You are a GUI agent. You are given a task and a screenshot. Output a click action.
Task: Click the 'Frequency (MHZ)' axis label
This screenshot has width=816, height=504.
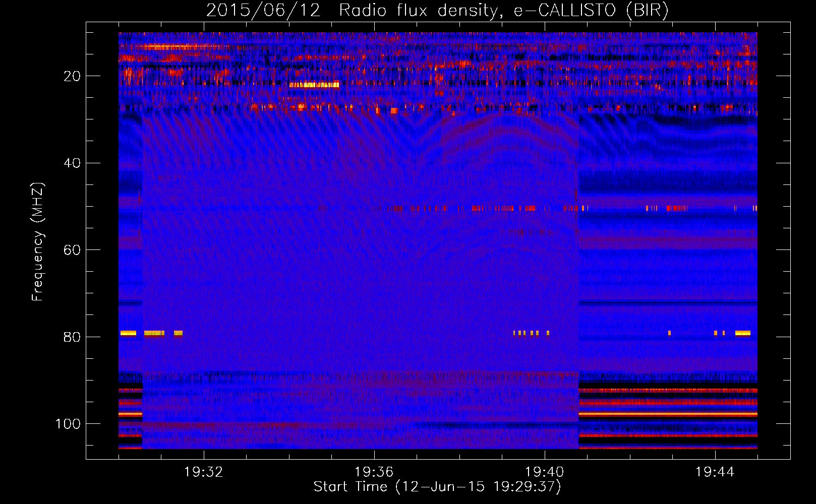(x=38, y=242)
